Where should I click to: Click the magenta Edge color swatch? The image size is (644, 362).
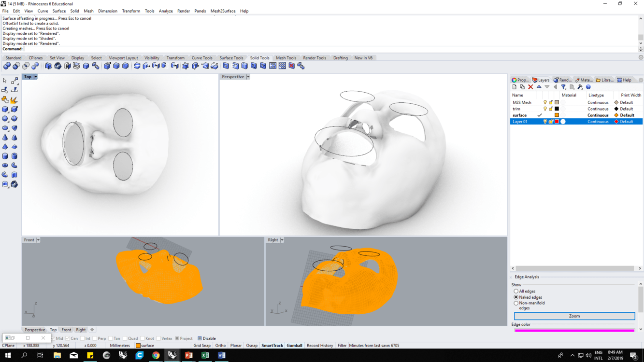click(x=574, y=331)
